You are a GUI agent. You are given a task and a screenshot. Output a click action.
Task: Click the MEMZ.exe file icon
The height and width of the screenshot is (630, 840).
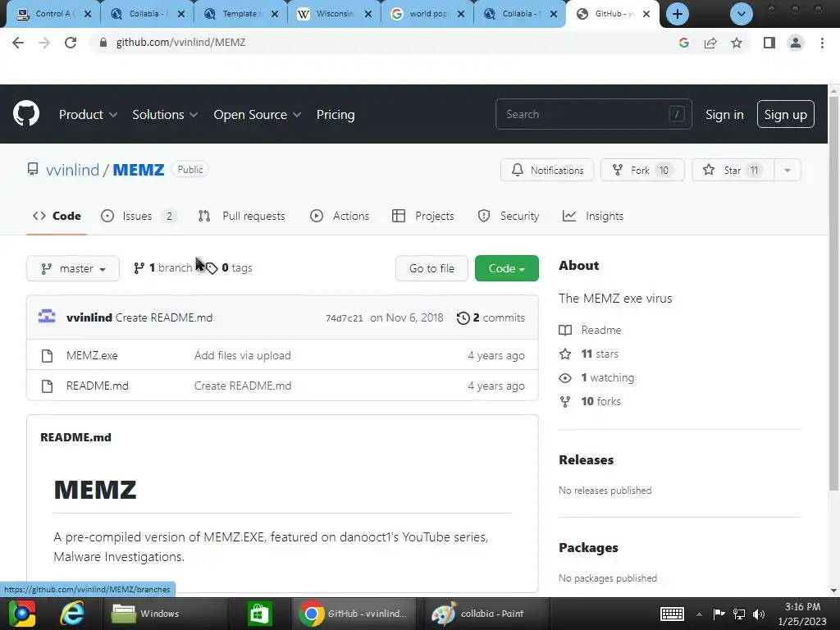click(47, 356)
